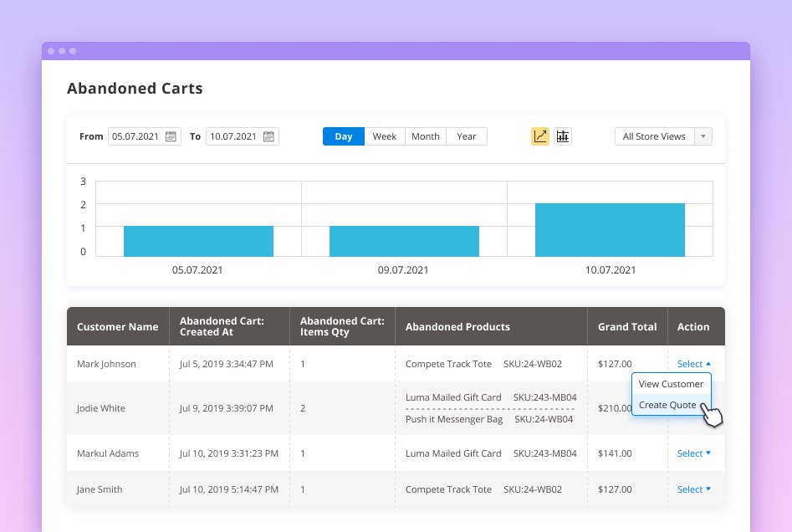Viewport: 792px width, 532px height.
Task: Switch to the bar chart view icon
Action: click(563, 136)
